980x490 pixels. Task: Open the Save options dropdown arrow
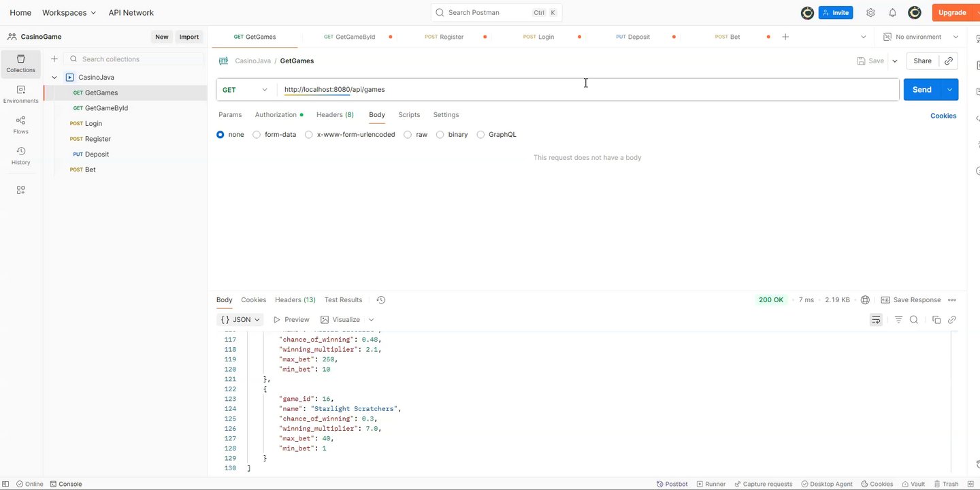895,61
